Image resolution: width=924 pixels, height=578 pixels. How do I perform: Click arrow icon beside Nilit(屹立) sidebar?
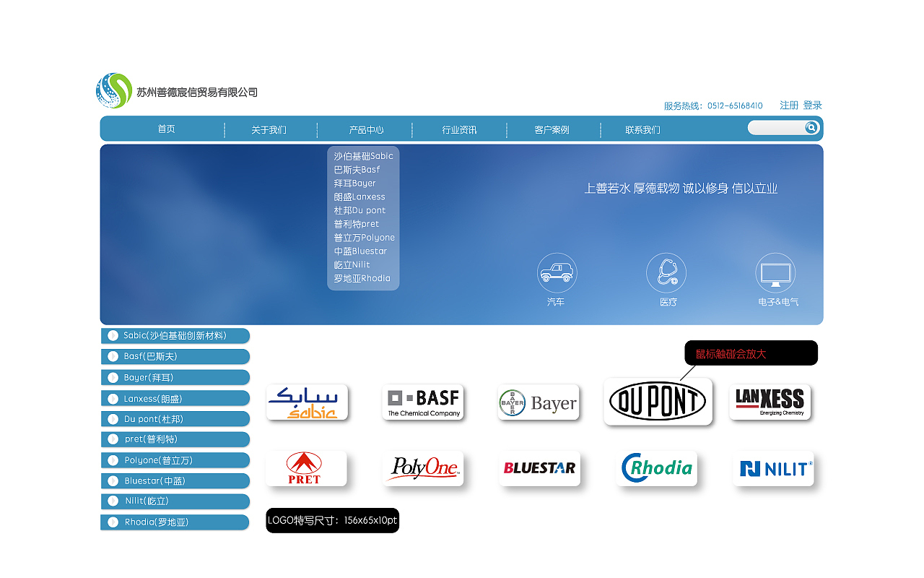113,501
